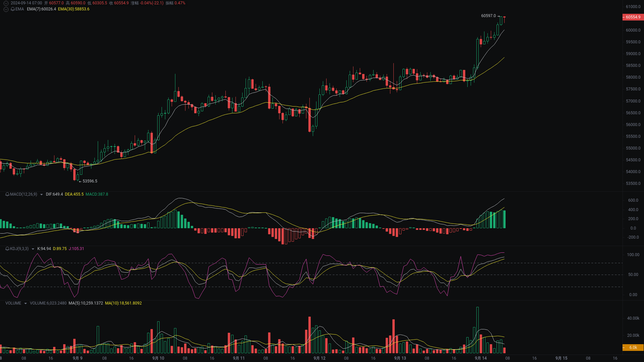Click the 60597.0 high price annotation
The image size is (644, 362).
[488, 15]
